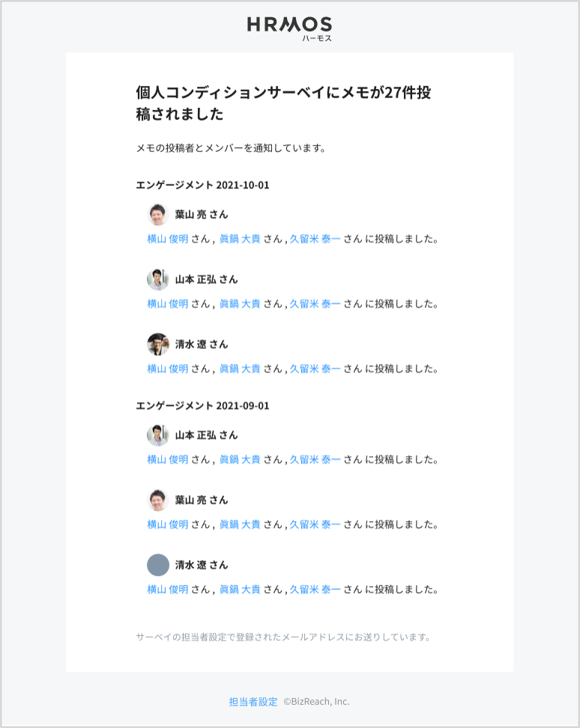The width and height of the screenshot is (580, 728).
Task: Click the HRMOS logo at top
Action: tap(289, 26)
